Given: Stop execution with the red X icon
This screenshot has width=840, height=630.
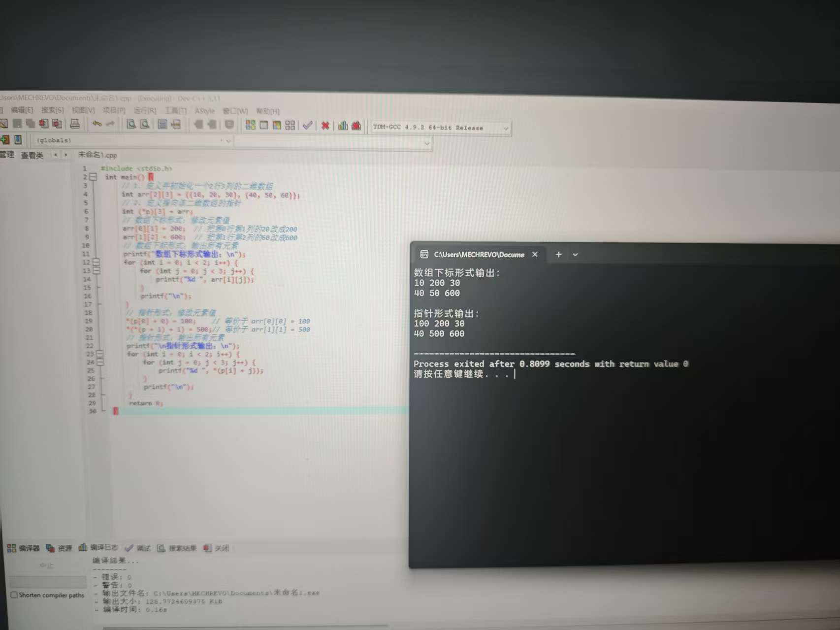Looking at the screenshot, I should click(x=325, y=126).
